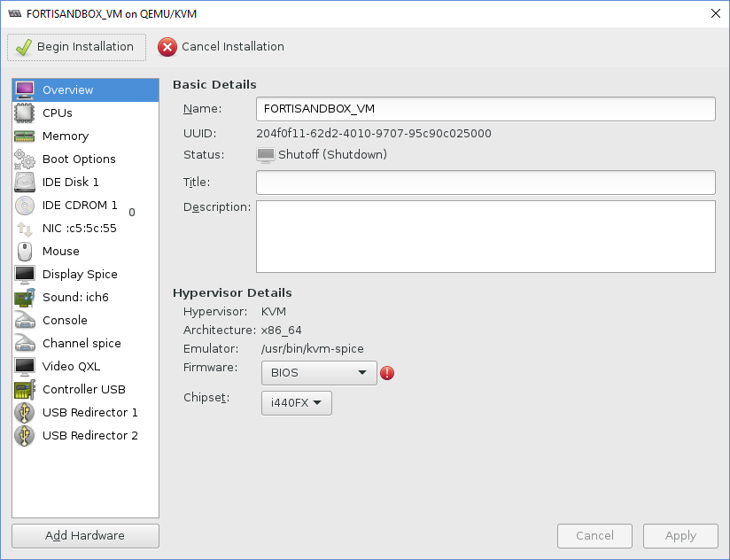
Task: Click the Title input field
Action: [x=485, y=183]
